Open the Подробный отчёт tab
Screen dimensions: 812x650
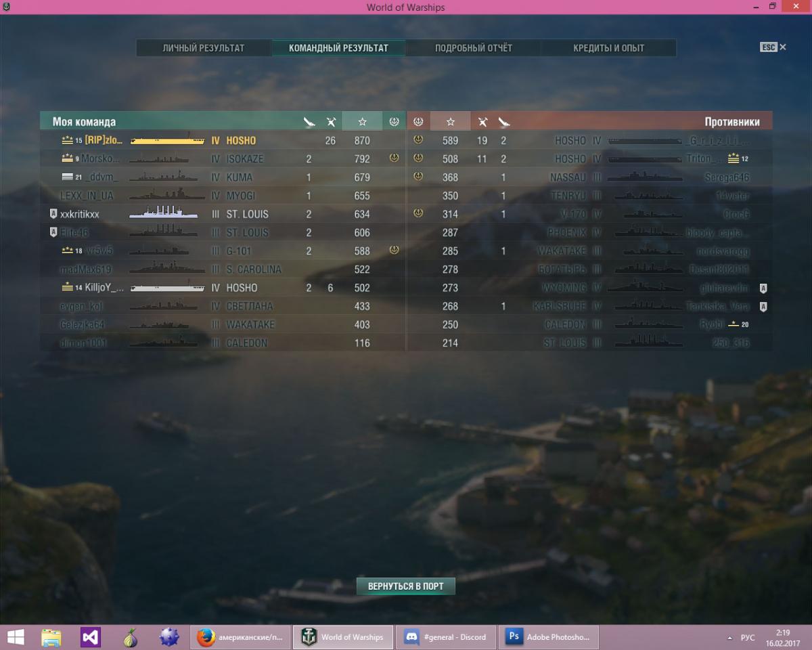click(x=473, y=48)
